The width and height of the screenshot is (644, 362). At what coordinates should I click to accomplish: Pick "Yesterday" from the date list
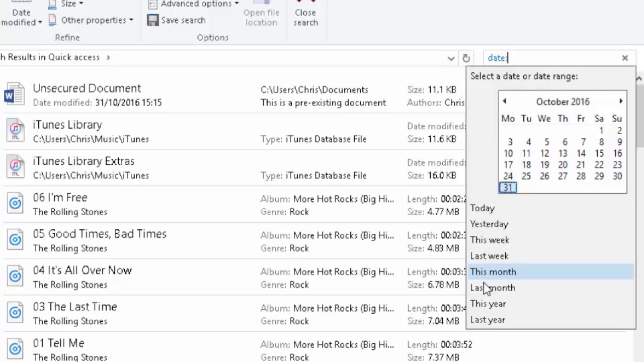pos(489,224)
